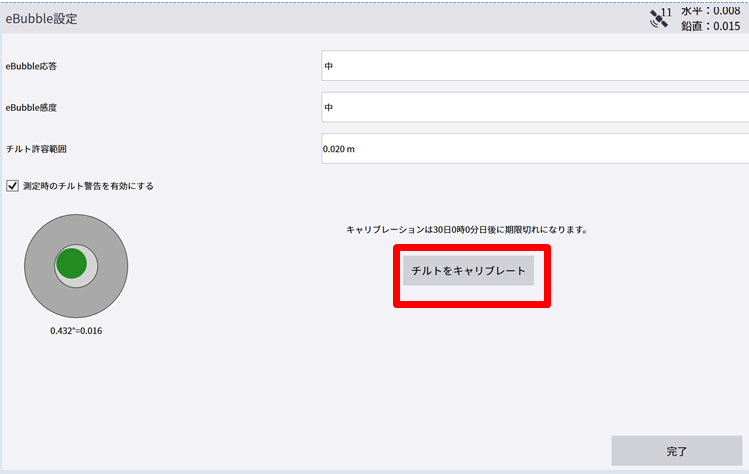Viewport: 749px width, 474px height.
Task: Click the チルト許容範囲 field label
Action: coord(36,148)
